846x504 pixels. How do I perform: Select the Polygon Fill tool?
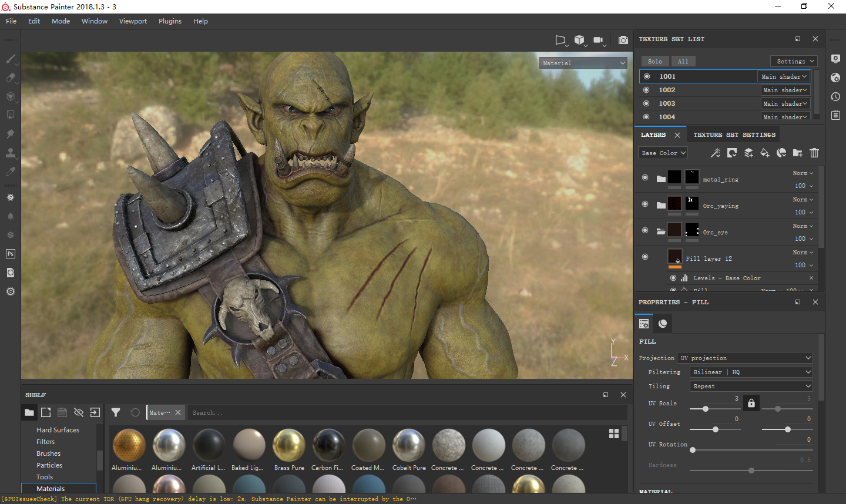click(11, 115)
